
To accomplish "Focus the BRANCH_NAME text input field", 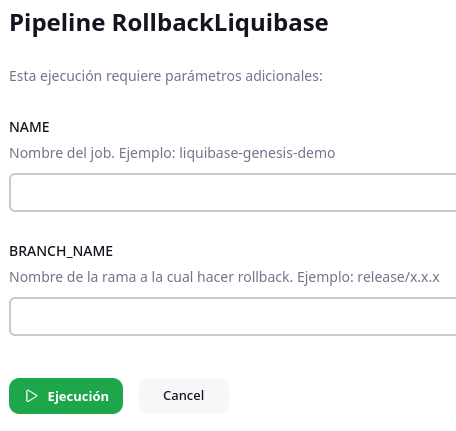I will click(233, 316).
